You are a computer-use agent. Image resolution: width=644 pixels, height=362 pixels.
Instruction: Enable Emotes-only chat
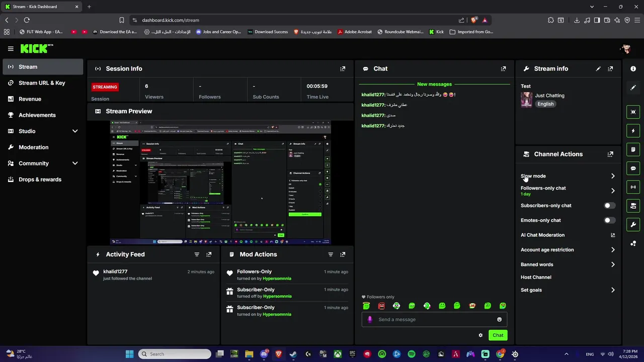609,220
